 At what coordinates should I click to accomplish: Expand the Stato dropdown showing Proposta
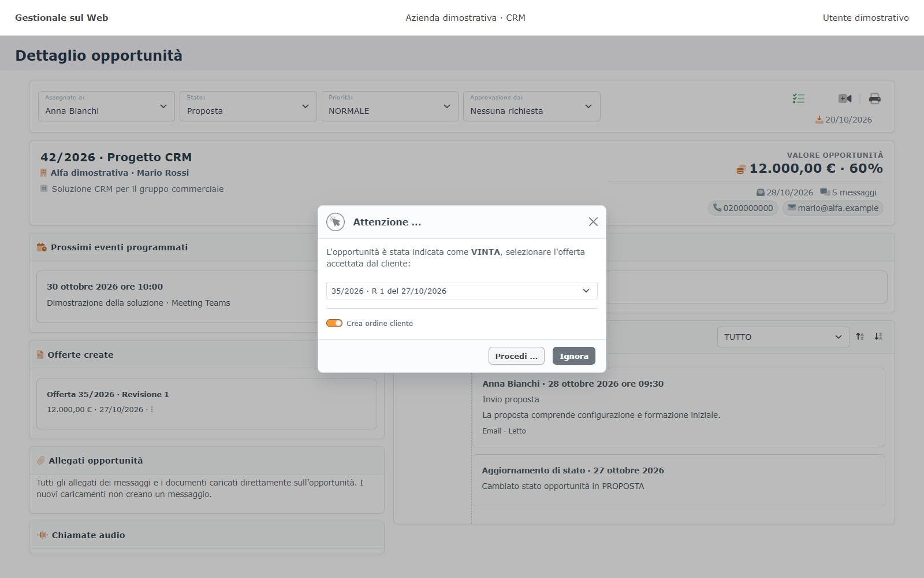coord(248,106)
